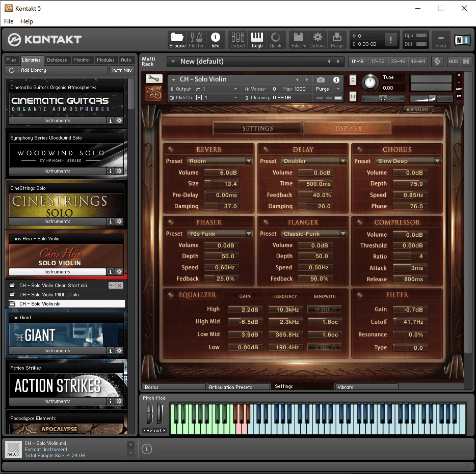Toggle the Flanger effect power button
This screenshot has width=476, height=474.
coord(266,222)
